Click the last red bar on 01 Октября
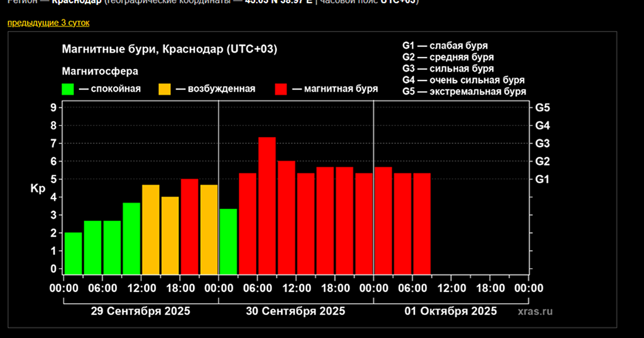This screenshot has height=338, width=644. 422,223
